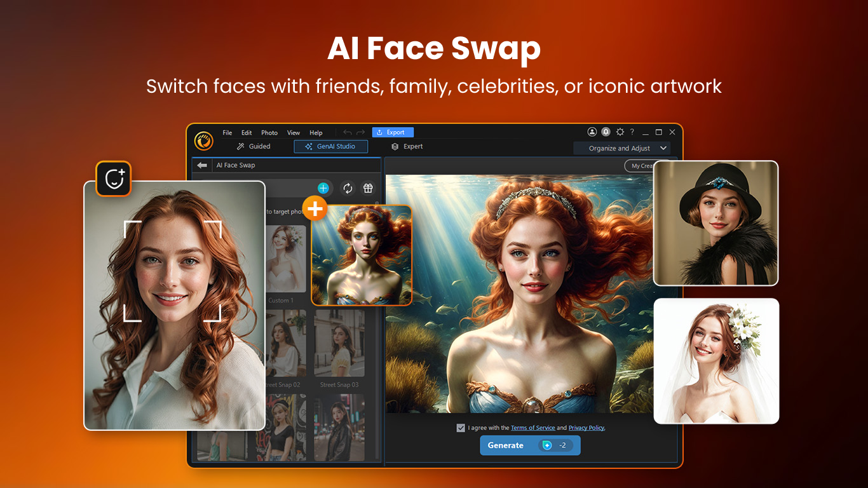Switch to the Expert tab
This screenshot has height=488, width=868.
407,146
